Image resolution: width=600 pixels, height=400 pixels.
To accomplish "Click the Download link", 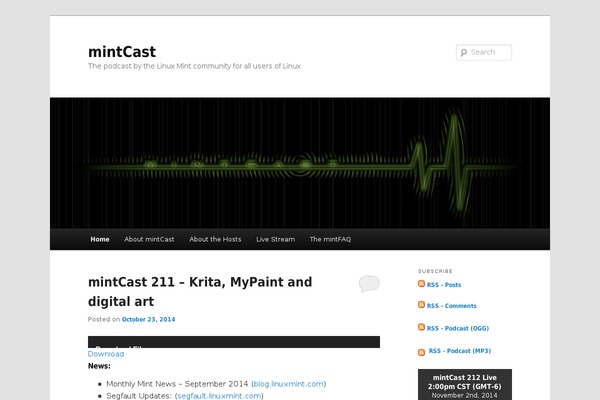I will pyautogui.click(x=106, y=354).
